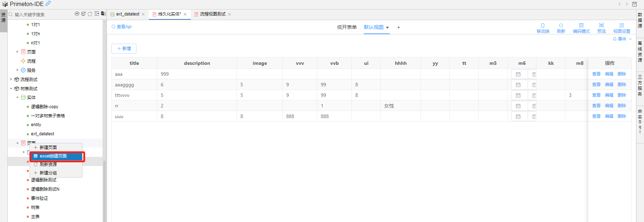644x222 pixels.
Task: Open 编码模式 code mode
Action: pos(581,28)
